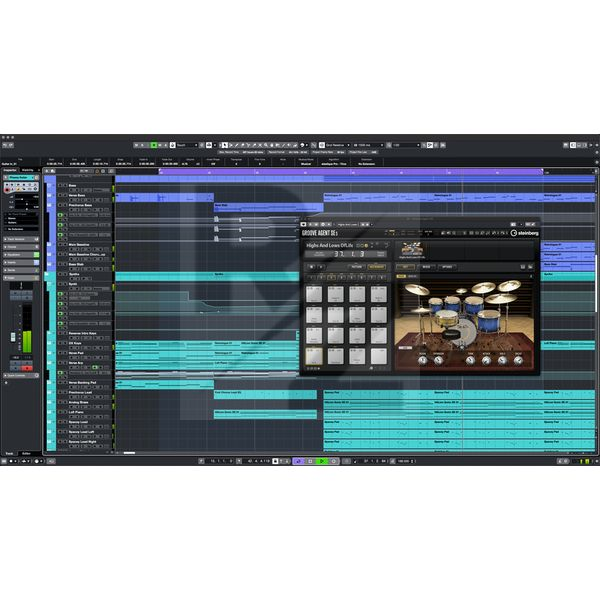The image size is (600, 600).
Task: Select the Spacey Lead Right track
Action: pos(84,442)
